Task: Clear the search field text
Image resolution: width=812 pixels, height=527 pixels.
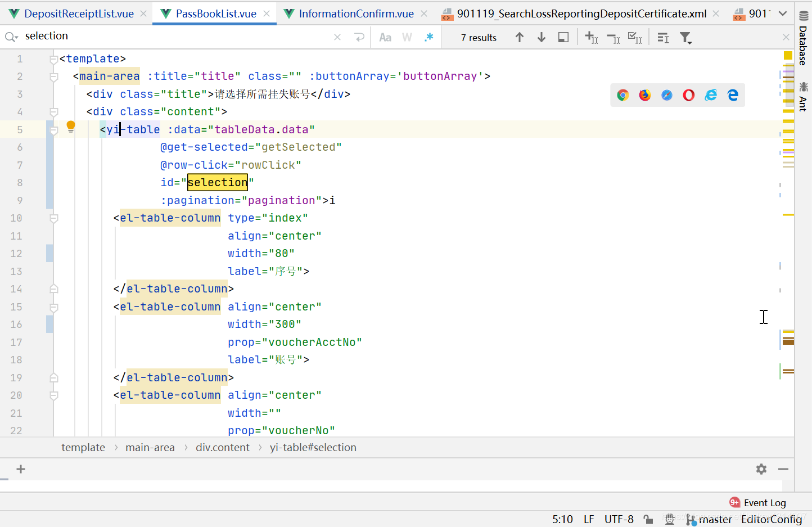Action: (x=337, y=37)
